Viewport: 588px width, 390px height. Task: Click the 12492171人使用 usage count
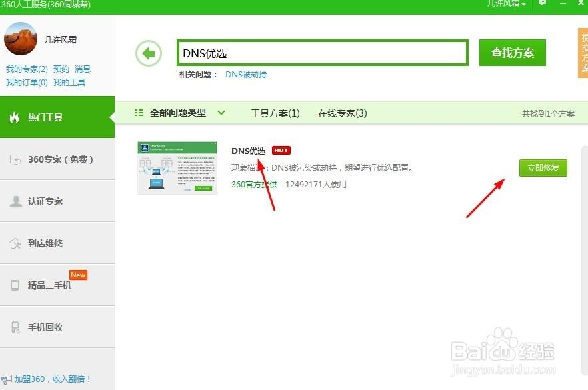point(316,184)
